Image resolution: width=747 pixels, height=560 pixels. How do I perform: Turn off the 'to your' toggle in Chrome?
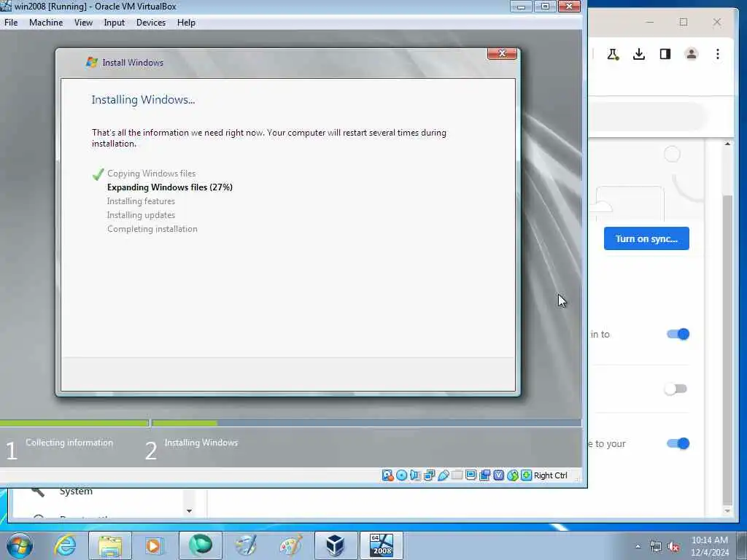pyautogui.click(x=678, y=444)
